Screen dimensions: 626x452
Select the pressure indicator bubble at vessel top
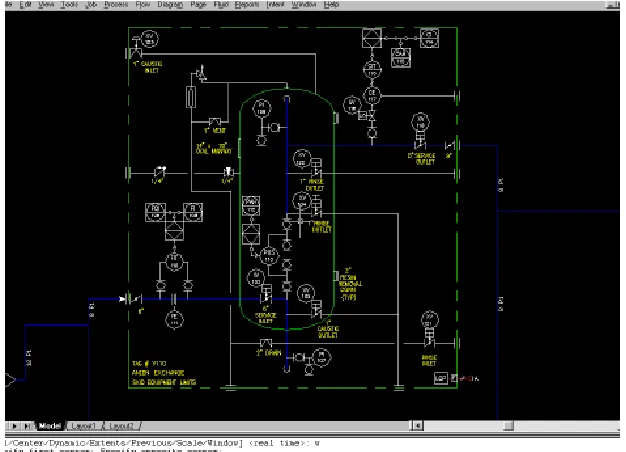pyautogui.click(x=261, y=108)
